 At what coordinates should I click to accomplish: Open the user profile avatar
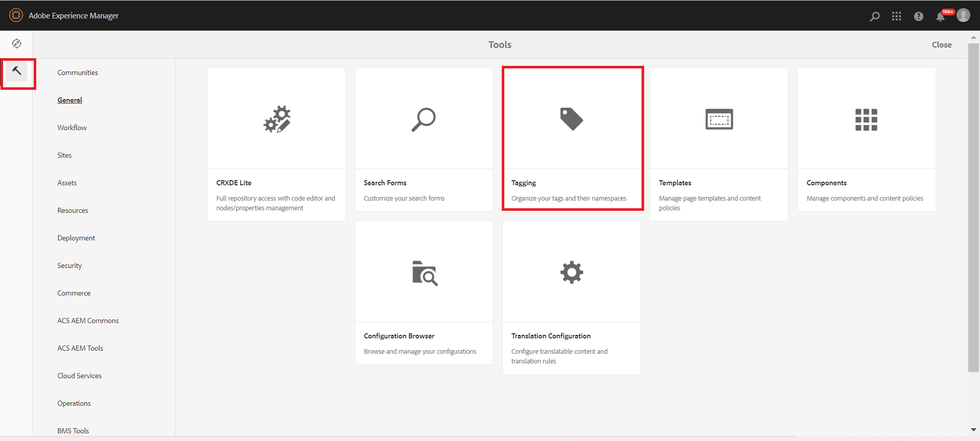[x=963, y=15]
